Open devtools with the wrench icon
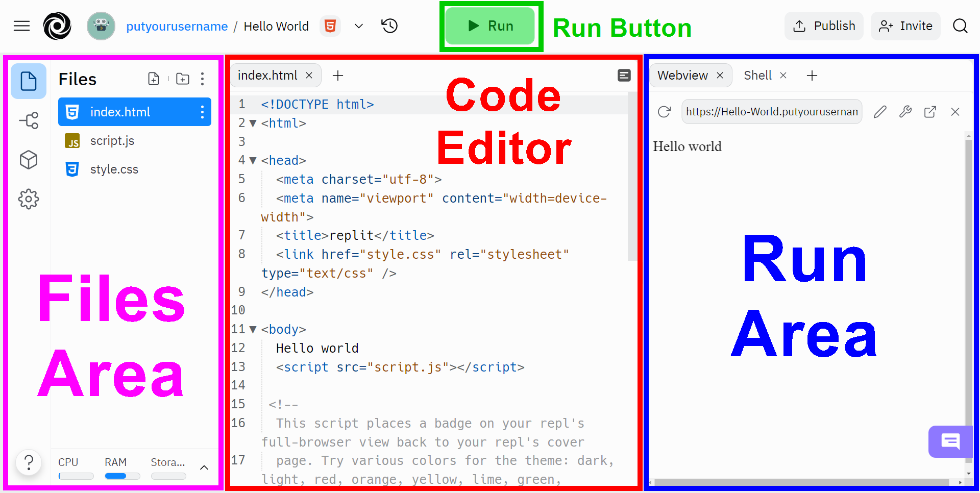Image resolution: width=980 pixels, height=493 pixels. coord(905,111)
